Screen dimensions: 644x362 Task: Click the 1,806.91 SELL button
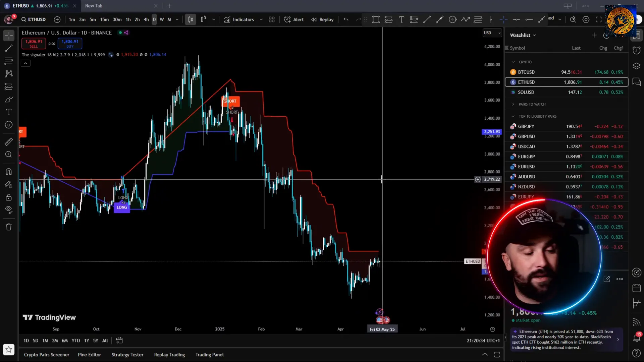[x=34, y=43]
